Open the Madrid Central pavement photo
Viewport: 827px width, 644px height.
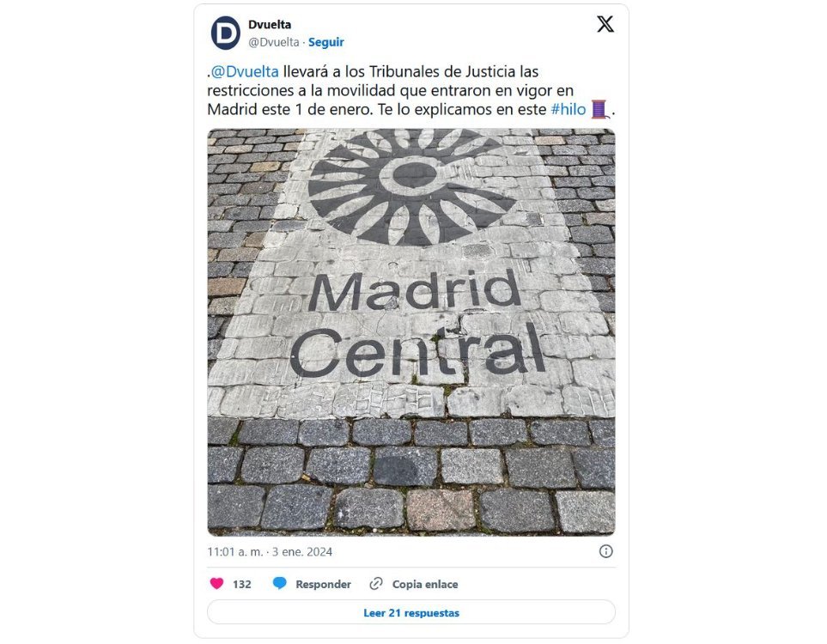pyautogui.click(x=411, y=332)
